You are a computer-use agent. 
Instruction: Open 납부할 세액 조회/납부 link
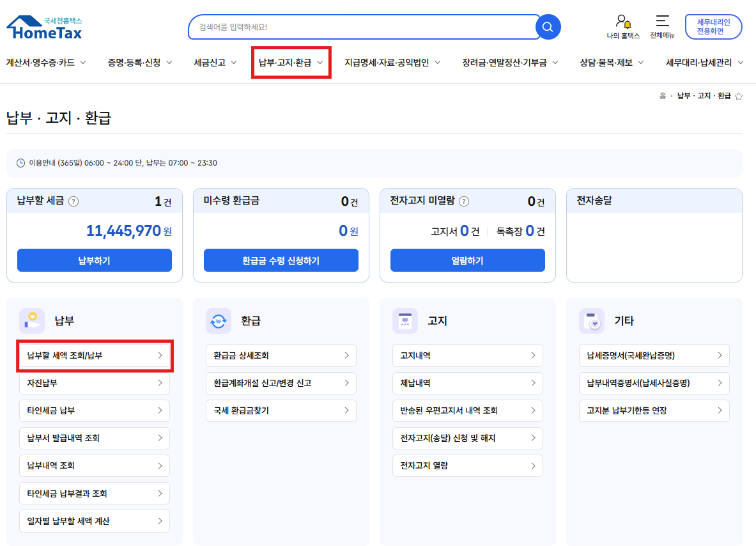pyautogui.click(x=95, y=355)
